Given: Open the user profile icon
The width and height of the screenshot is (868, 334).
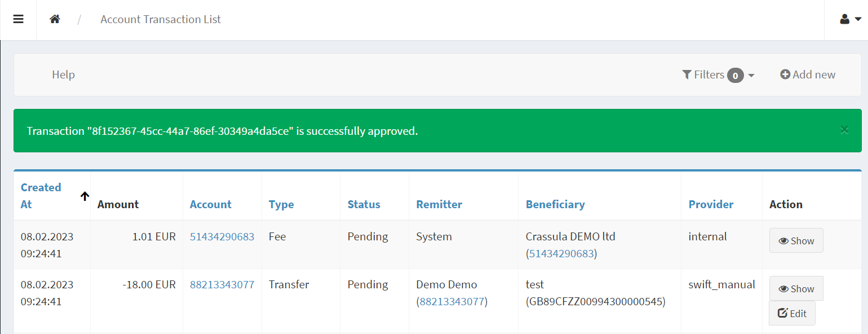Looking at the screenshot, I should click(843, 19).
